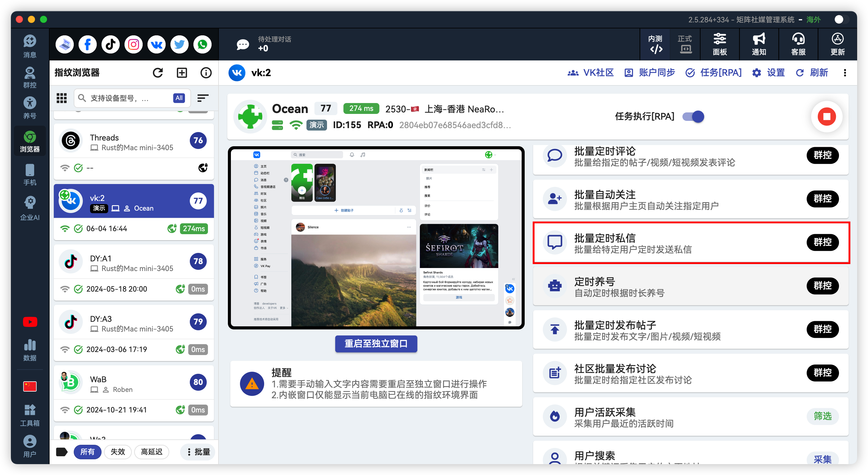The height and width of the screenshot is (475, 868).
Task: Click the YouTube icon in the sidebar
Action: click(30, 322)
